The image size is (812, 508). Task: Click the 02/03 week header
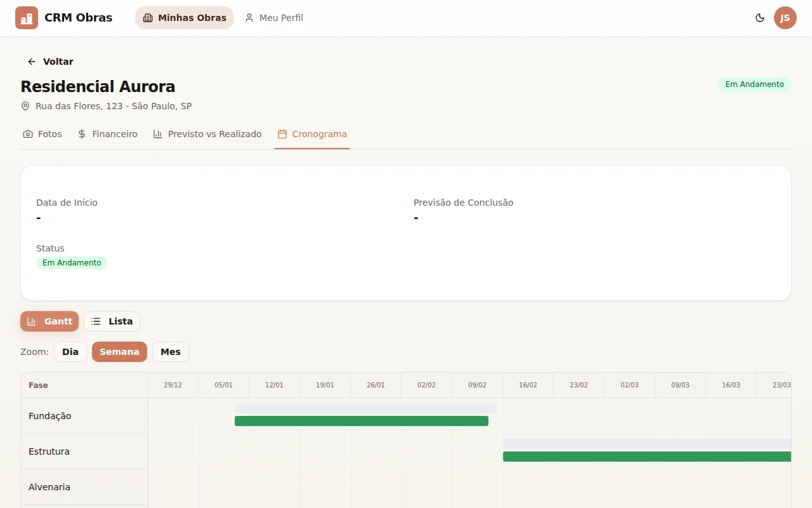coord(629,385)
